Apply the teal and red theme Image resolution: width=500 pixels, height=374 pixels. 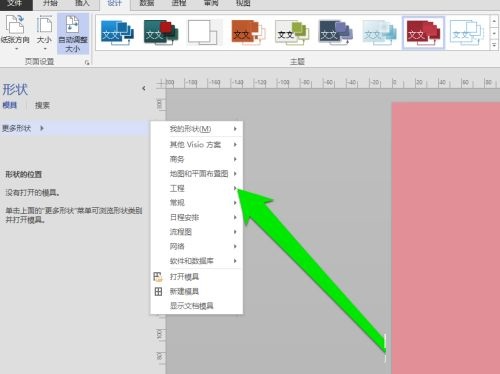click(161, 33)
